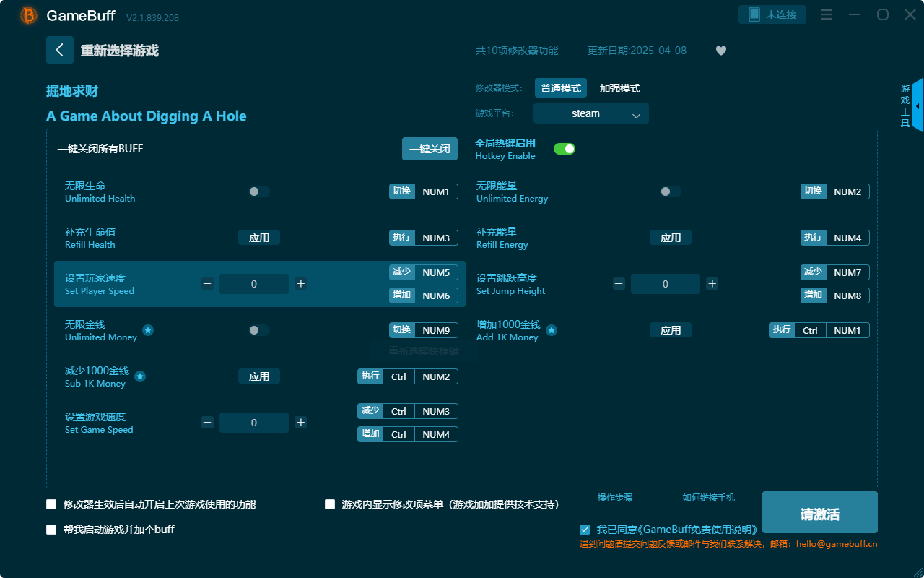
Task: Click the 请激活 activation button
Action: (x=819, y=512)
